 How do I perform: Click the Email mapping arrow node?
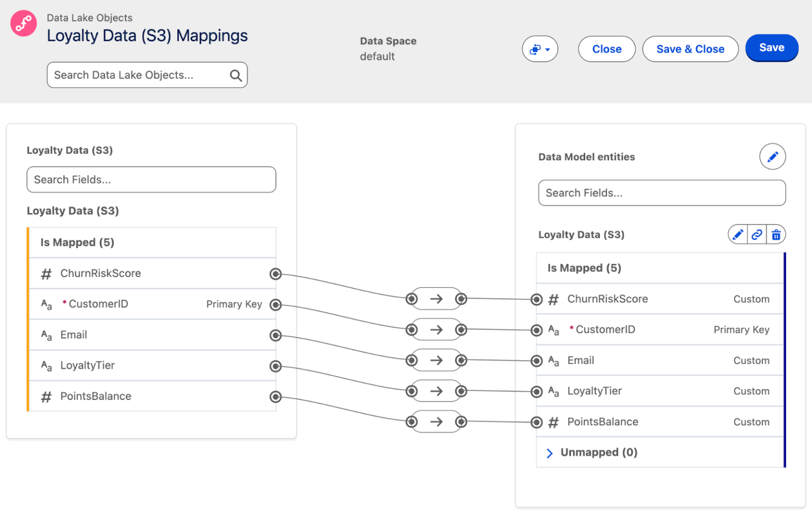point(436,360)
